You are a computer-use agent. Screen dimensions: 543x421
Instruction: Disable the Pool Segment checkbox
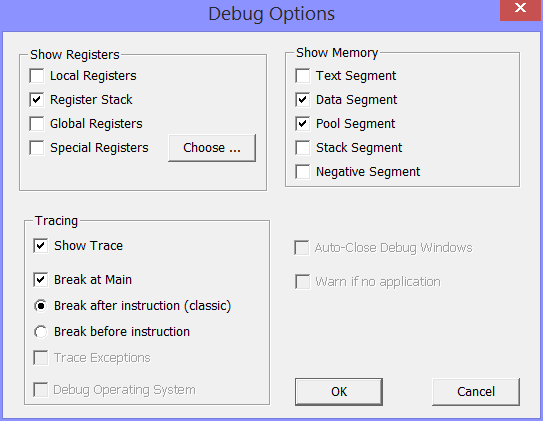click(303, 124)
